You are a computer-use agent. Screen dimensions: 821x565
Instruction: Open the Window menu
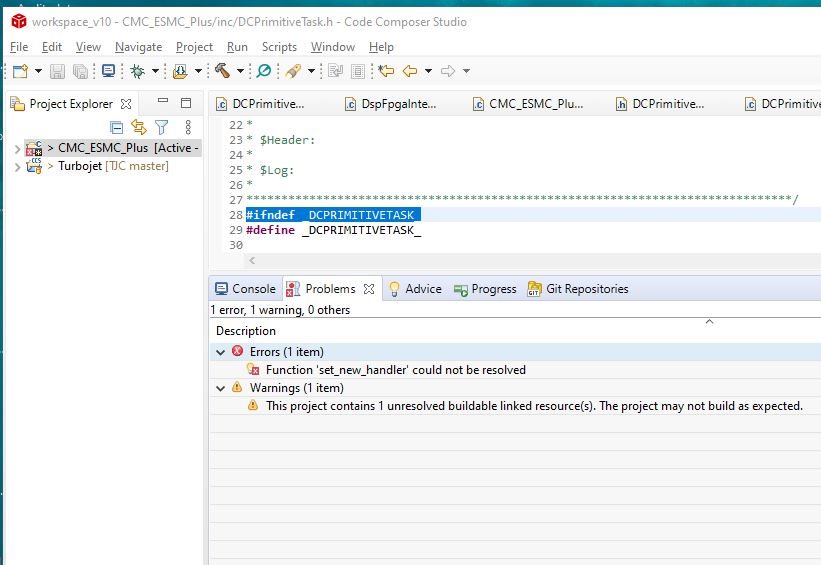(332, 47)
